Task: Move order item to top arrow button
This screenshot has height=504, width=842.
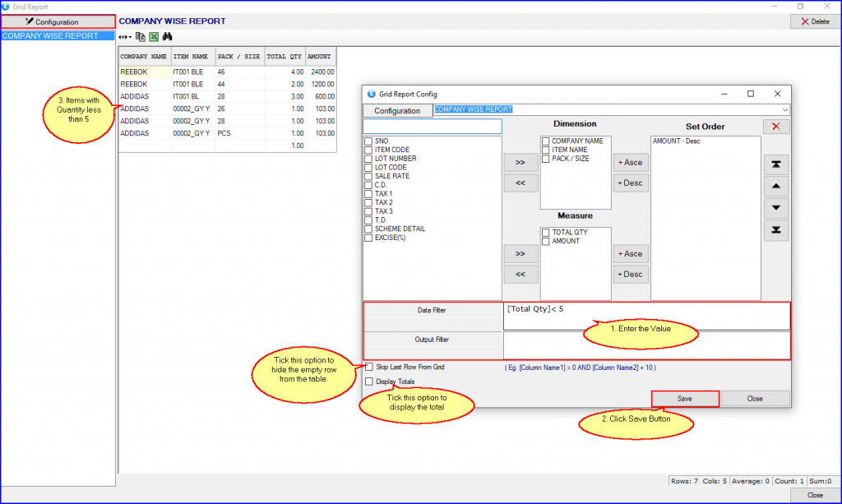Action: [x=776, y=164]
